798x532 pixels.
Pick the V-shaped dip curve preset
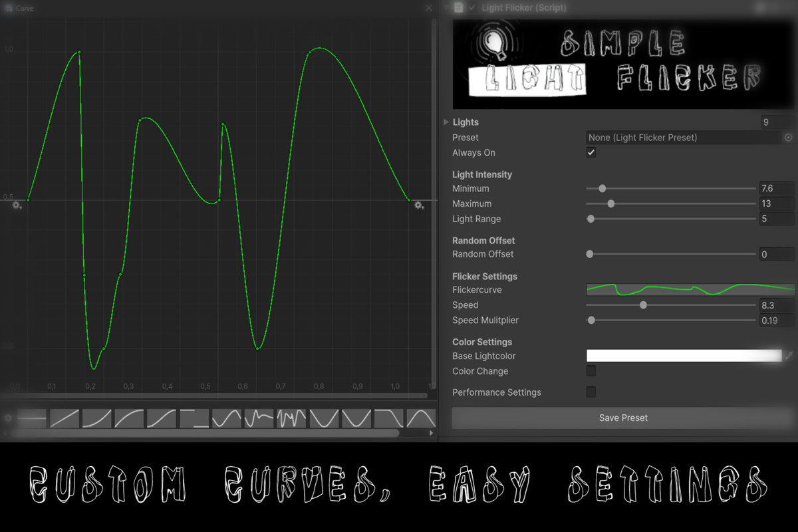coord(324,418)
